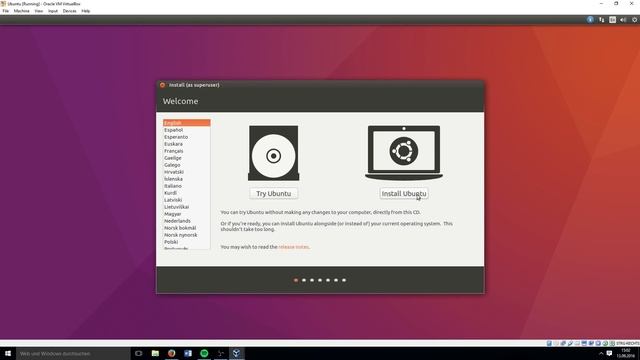Select Nederlands in the language list
The height and width of the screenshot is (360, 640).
point(187,221)
